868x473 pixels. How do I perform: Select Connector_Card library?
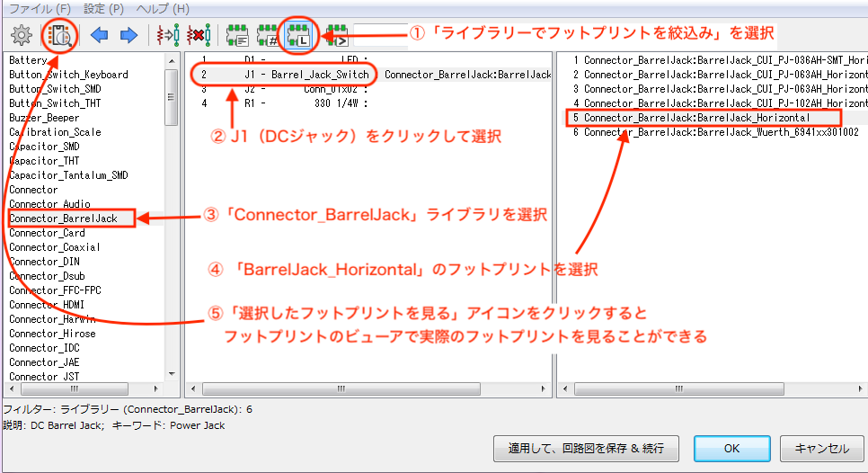coord(47,233)
